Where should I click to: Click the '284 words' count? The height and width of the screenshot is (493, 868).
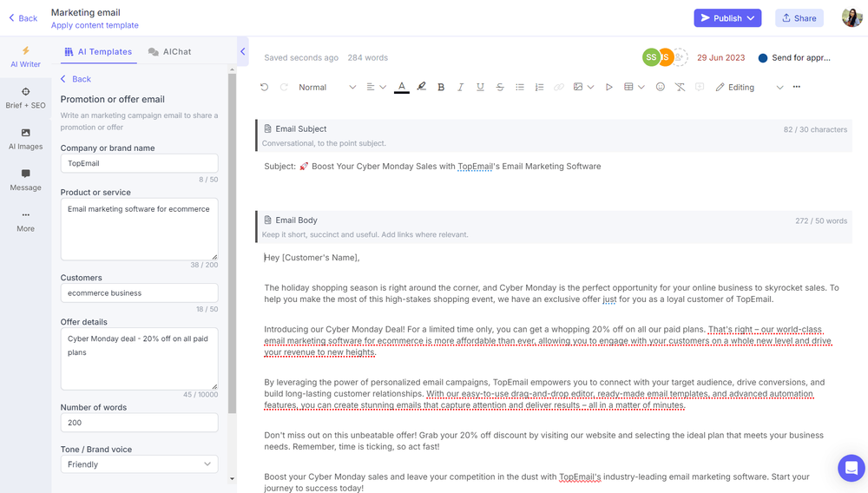point(367,57)
